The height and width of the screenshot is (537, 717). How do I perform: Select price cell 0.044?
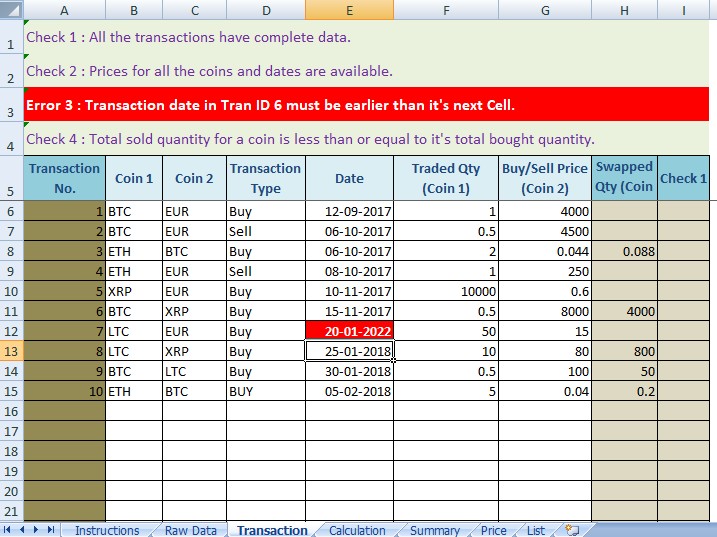tap(545, 251)
